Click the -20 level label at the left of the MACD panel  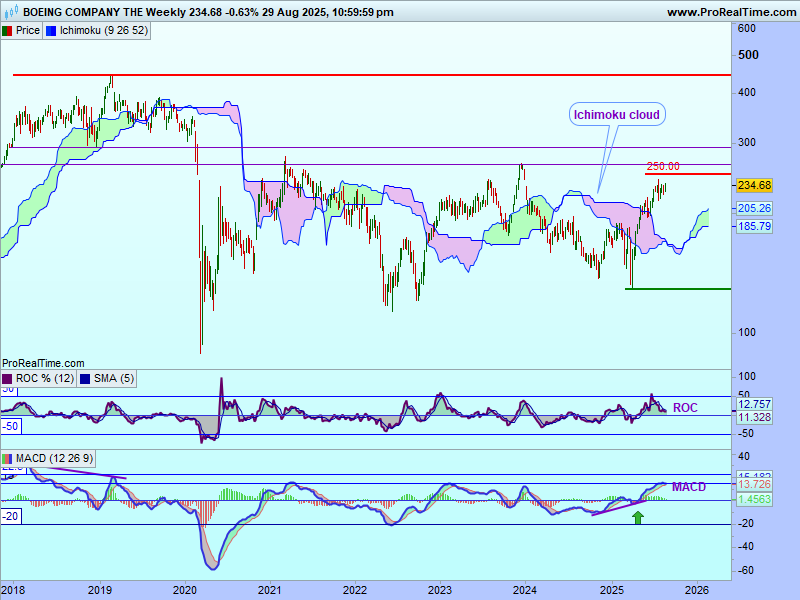(11, 516)
